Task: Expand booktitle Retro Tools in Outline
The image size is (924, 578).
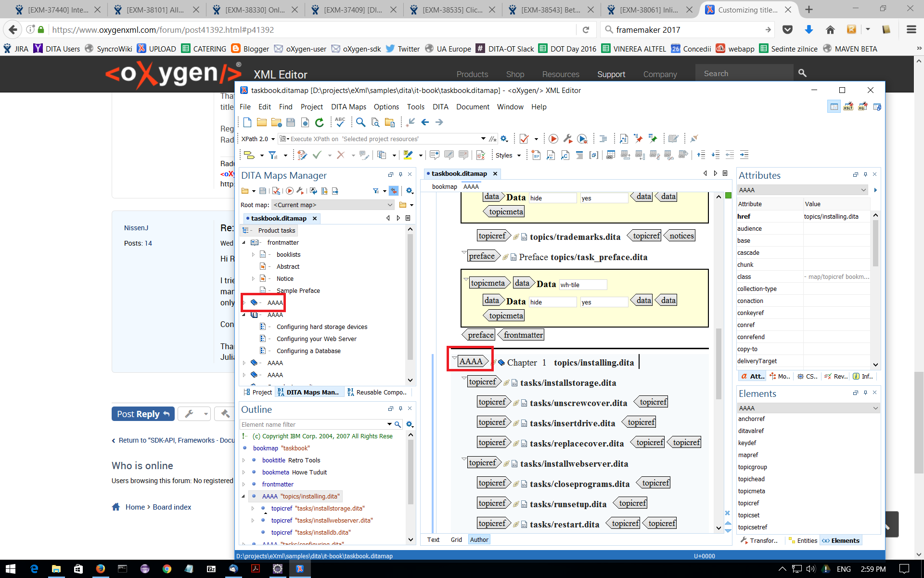Action: pyautogui.click(x=244, y=460)
